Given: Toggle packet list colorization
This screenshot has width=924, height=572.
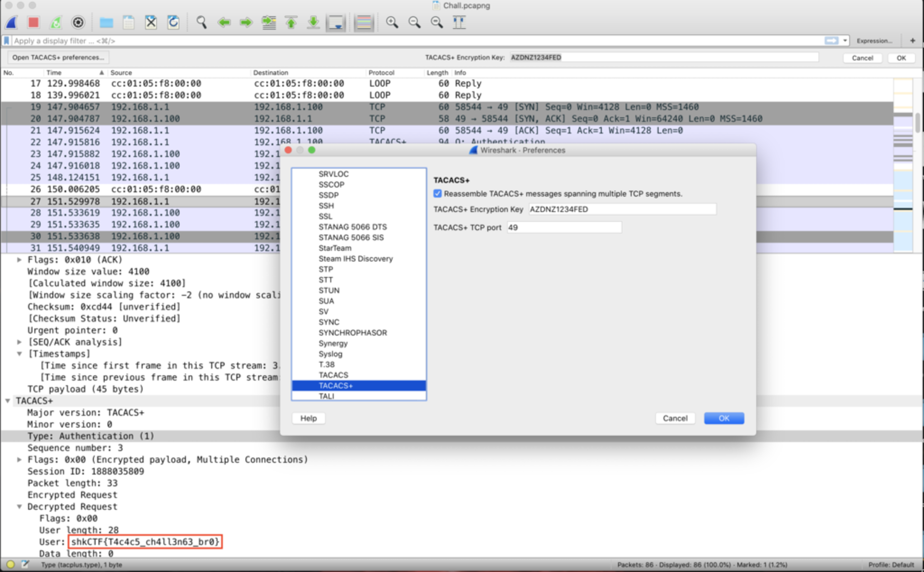Looking at the screenshot, I should [x=364, y=22].
